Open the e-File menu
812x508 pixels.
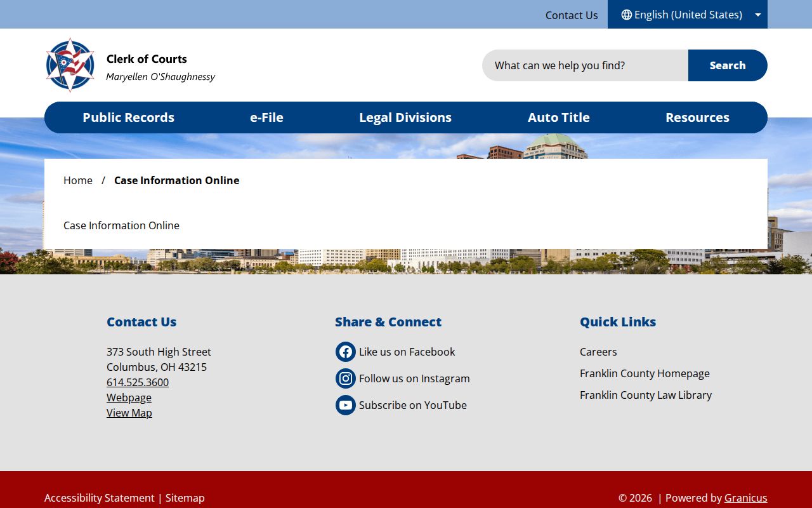coord(266,117)
